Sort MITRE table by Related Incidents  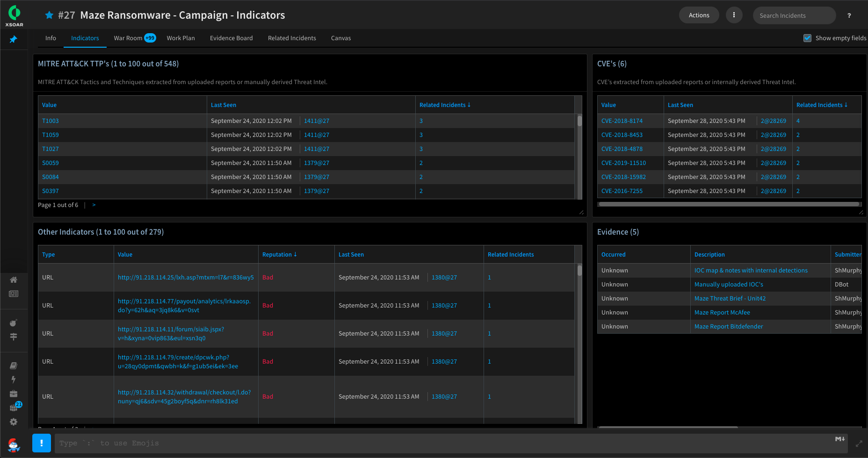tap(445, 105)
